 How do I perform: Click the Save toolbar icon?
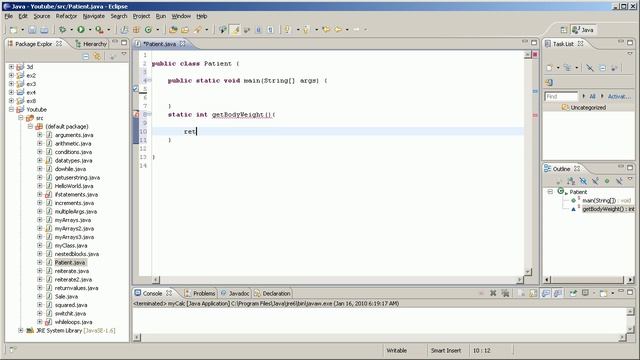coord(32,30)
